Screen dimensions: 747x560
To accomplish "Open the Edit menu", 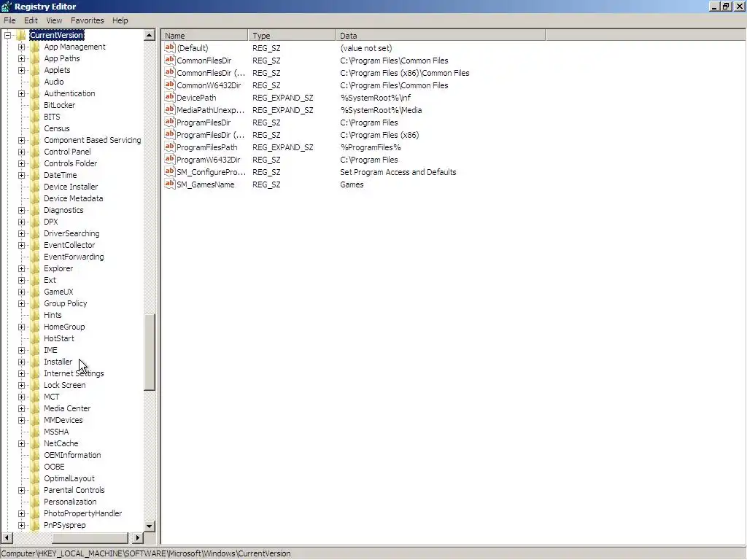I will (x=31, y=20).
